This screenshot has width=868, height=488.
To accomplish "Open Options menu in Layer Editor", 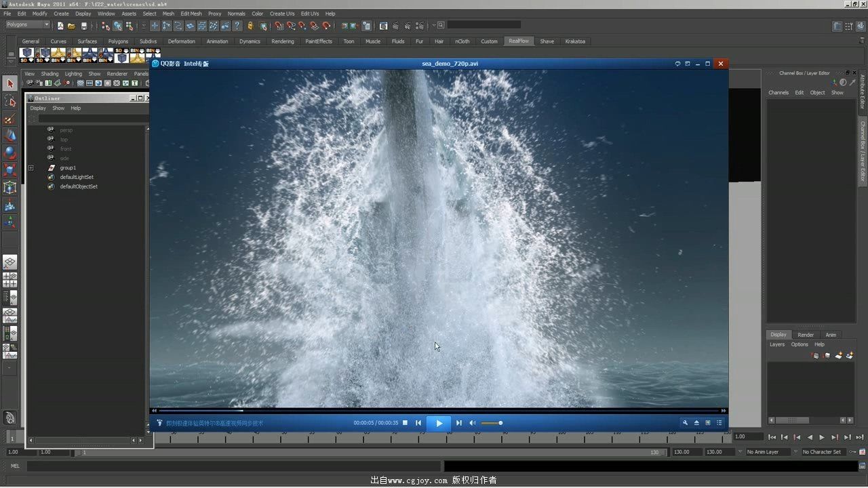I will pyautogui.click(x=800, y=344).
